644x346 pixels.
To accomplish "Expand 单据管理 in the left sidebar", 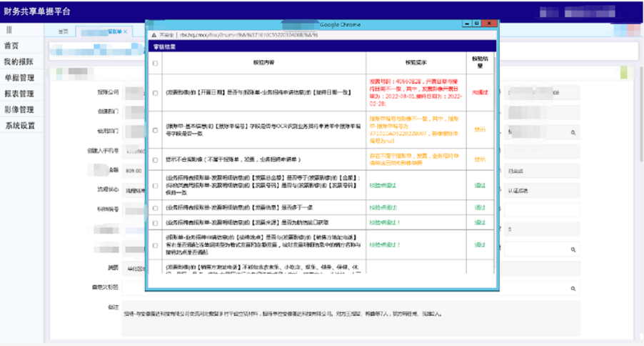I will [19, 78].
